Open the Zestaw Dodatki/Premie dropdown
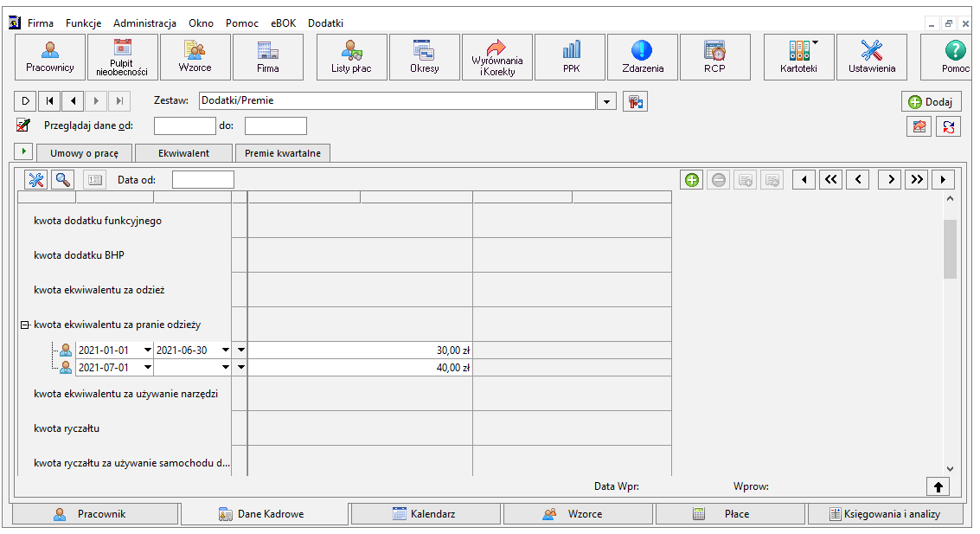980x534 pixels. 606,101
